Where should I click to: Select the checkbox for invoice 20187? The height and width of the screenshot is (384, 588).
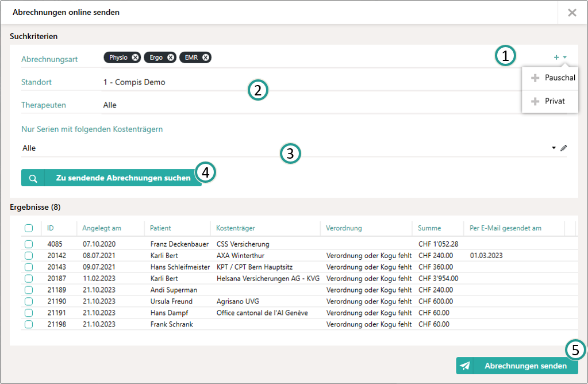(29, 278)
